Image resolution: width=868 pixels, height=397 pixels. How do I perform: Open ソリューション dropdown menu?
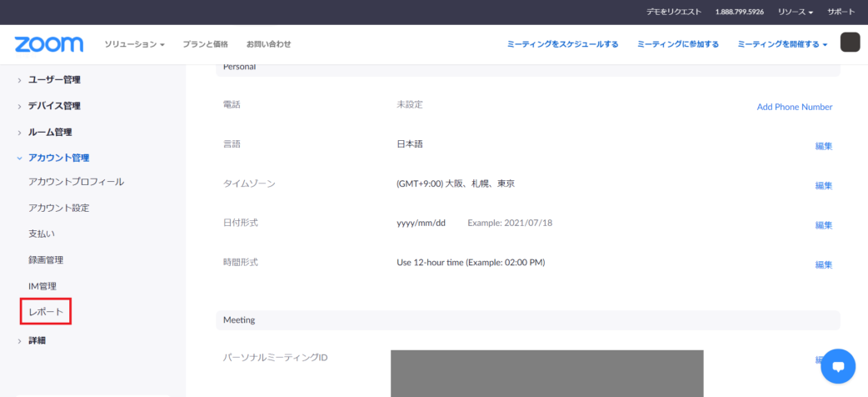[134, 44]
